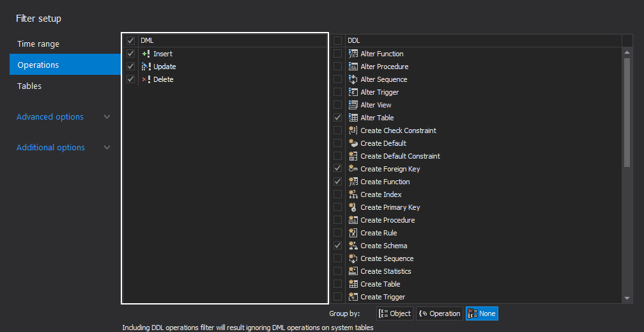
Task: Expand the Advanced options chevron
Action: click(x=107, y=117)
